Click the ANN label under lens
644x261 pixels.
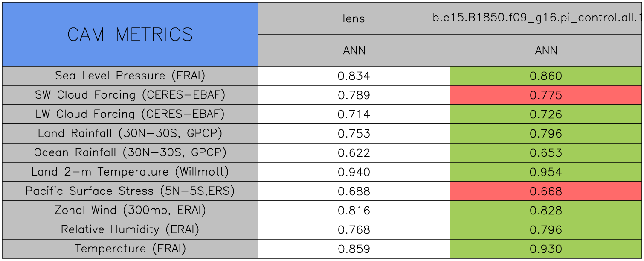coord(354,50)
